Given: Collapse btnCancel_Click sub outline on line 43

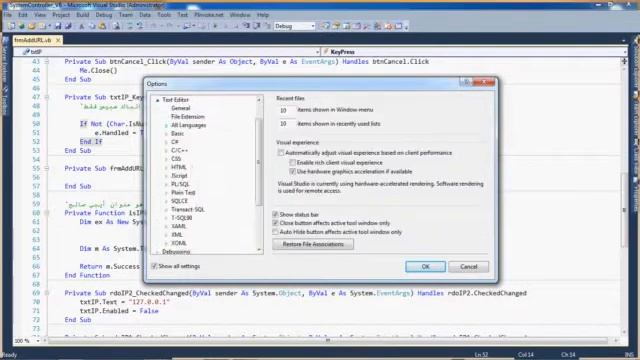Looking at the screenshot, I should [47, 62].
